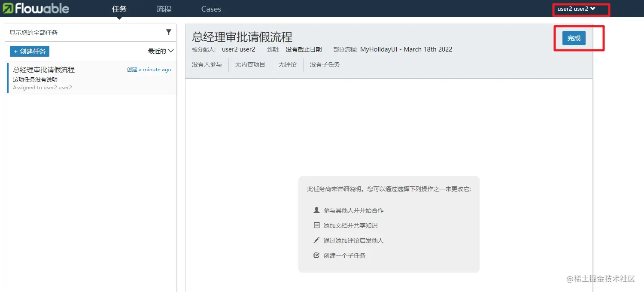This screenshot has width=644, height=292.
Task: Click the 完成 button to complete task
Action: click(x=574, y=38)
